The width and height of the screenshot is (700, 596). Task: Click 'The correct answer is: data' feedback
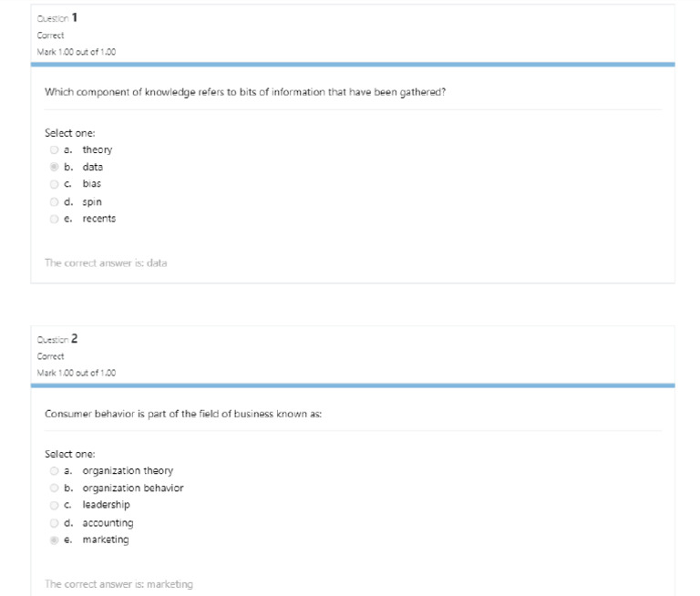pyautogui.click(x=106, y=262)
